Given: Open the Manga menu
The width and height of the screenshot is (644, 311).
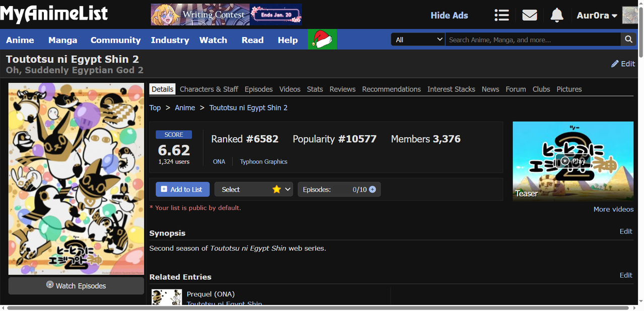Looking at the screenshot, I should click(x=63, y=40).
